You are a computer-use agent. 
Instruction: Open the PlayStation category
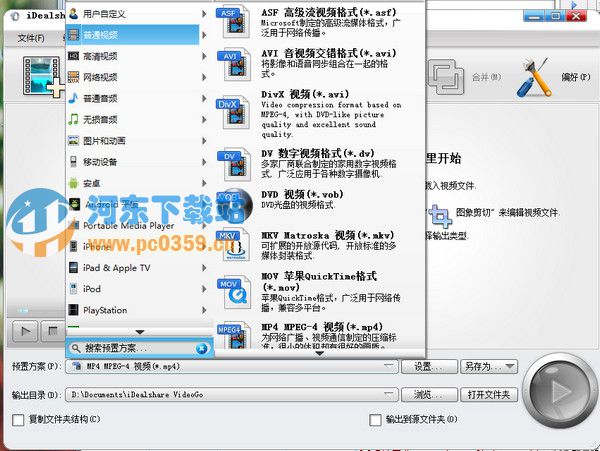(x=133, y=310)
